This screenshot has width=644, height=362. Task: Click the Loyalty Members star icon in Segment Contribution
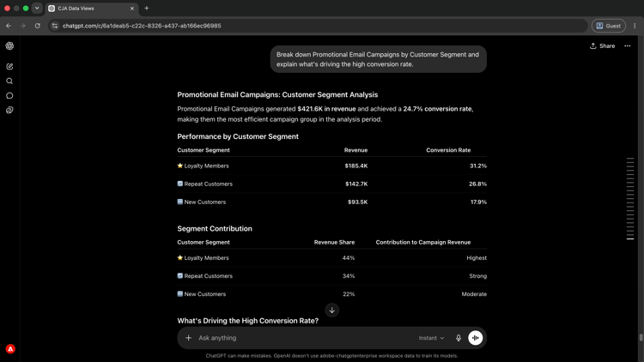180,257
